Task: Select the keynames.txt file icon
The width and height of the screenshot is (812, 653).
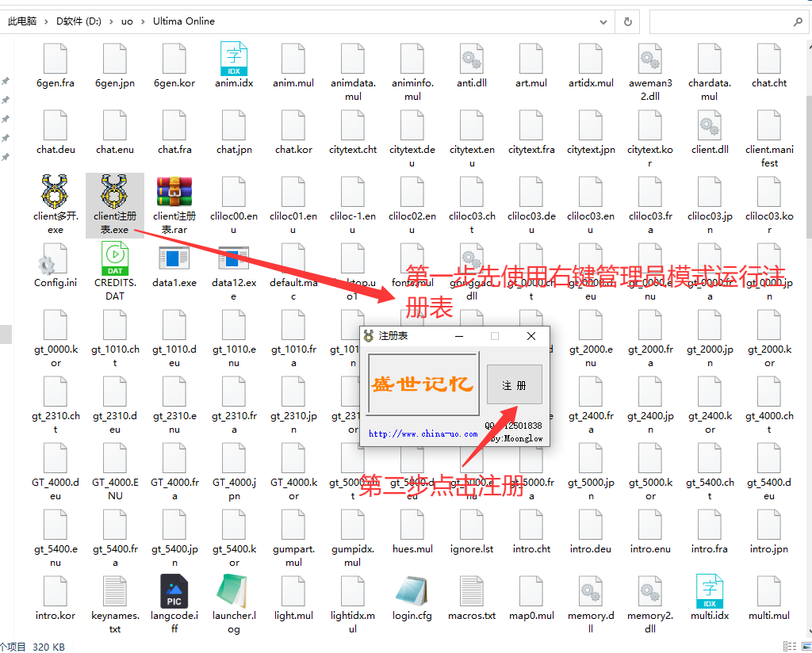Action: click(x=115, y=591)
